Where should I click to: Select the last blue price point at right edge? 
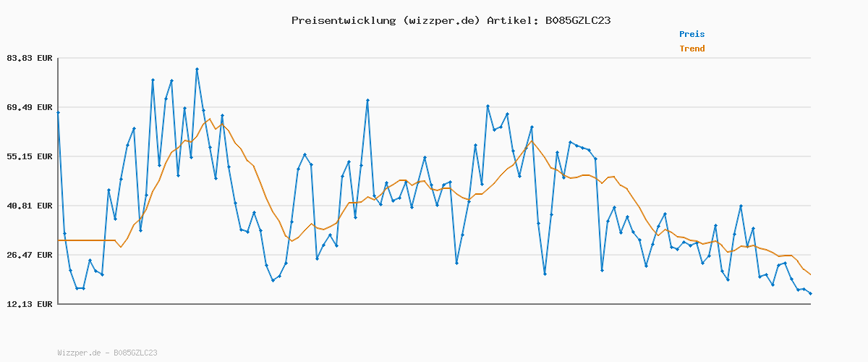pyautogui.click(x=810, y=293)
